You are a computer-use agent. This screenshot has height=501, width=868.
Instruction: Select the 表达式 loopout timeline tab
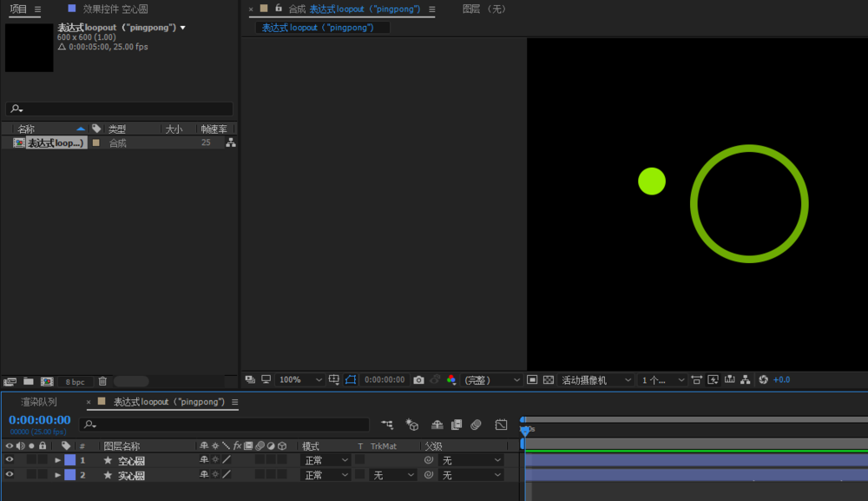169,402
